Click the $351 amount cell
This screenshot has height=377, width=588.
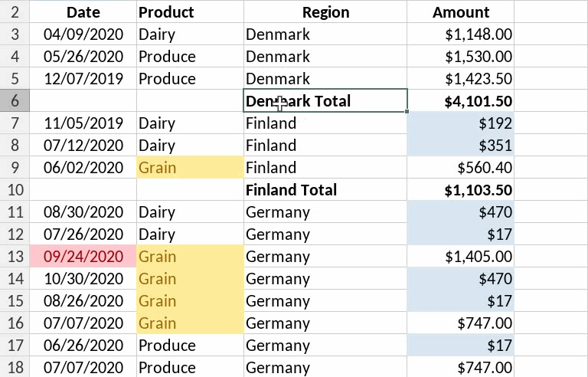460,146
